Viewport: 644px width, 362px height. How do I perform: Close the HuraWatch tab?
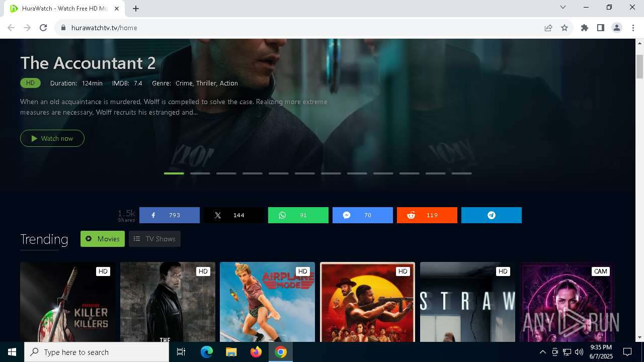pos(117,9)
